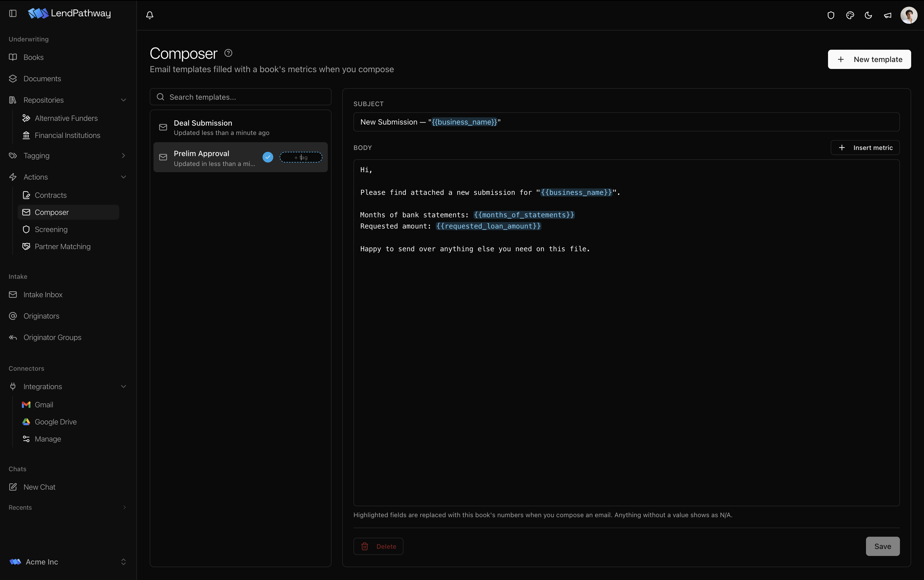Click the Save button
924x580 pixels.
(883, 546)
